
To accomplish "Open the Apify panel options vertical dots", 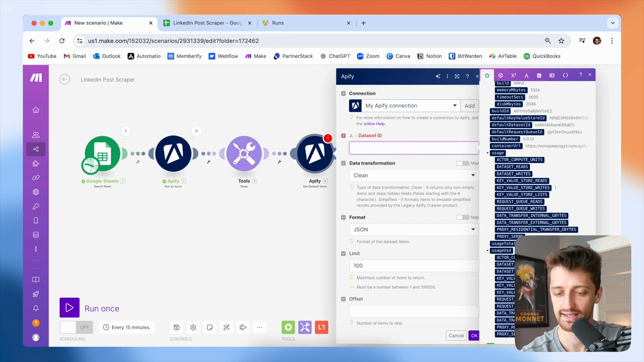I will tap(447, 76).
